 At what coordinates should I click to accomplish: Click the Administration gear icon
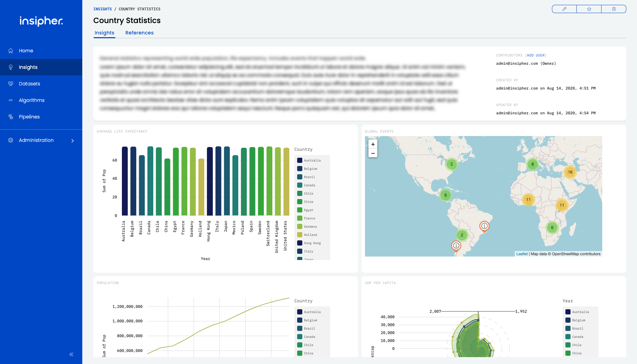click(x=11, y=140)
